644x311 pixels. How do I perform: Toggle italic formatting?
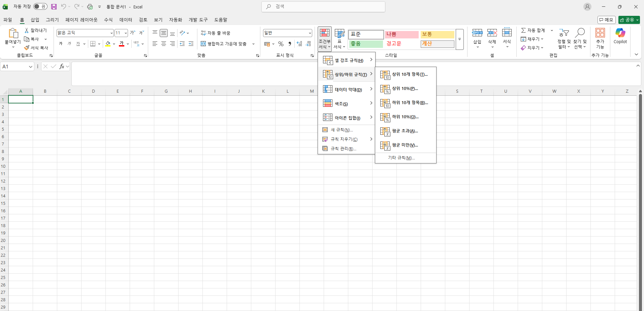tap(69, 44)
